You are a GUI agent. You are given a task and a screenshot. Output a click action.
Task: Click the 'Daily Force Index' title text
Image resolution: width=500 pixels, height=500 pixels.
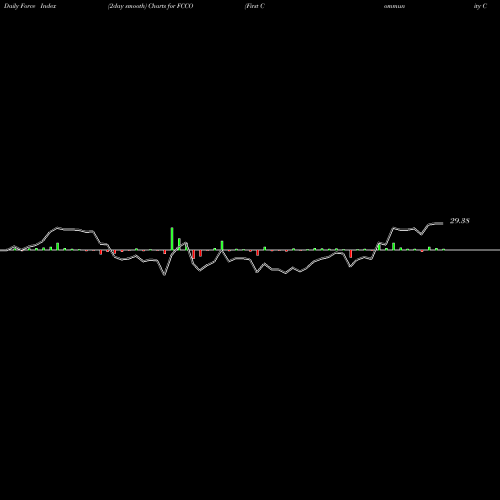click(30, 6)
